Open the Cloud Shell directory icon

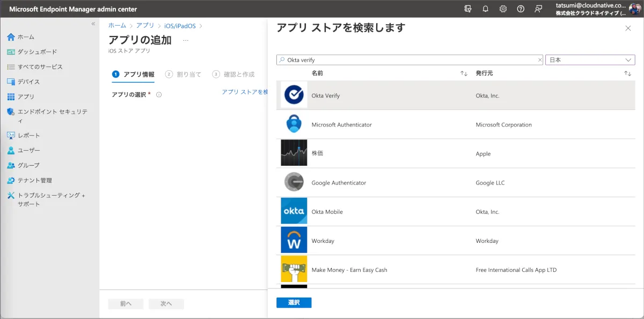point(467,9)
